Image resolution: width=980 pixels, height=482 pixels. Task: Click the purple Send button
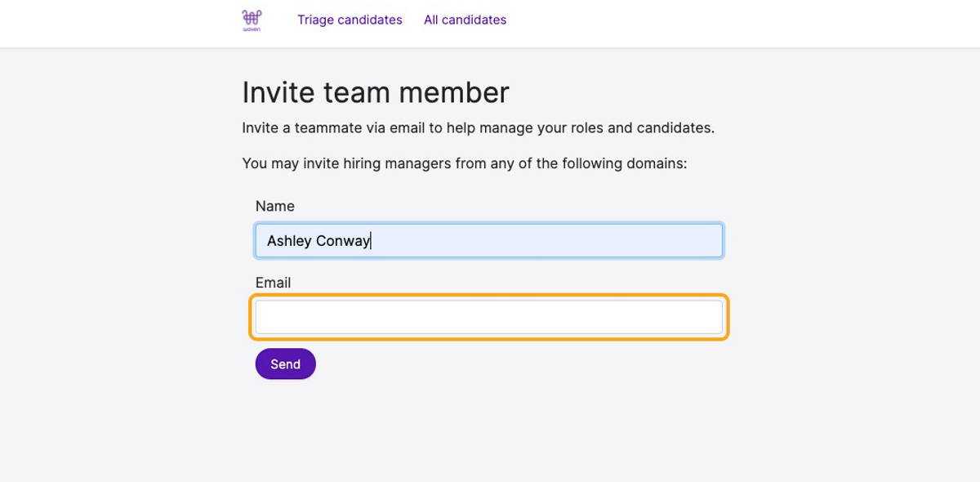point(286,364)
